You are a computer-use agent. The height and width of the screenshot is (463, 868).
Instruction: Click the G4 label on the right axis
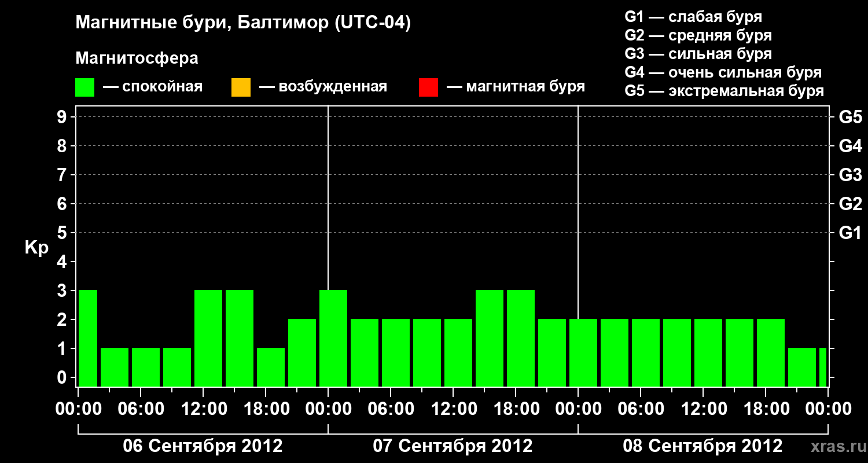[850, 146]
